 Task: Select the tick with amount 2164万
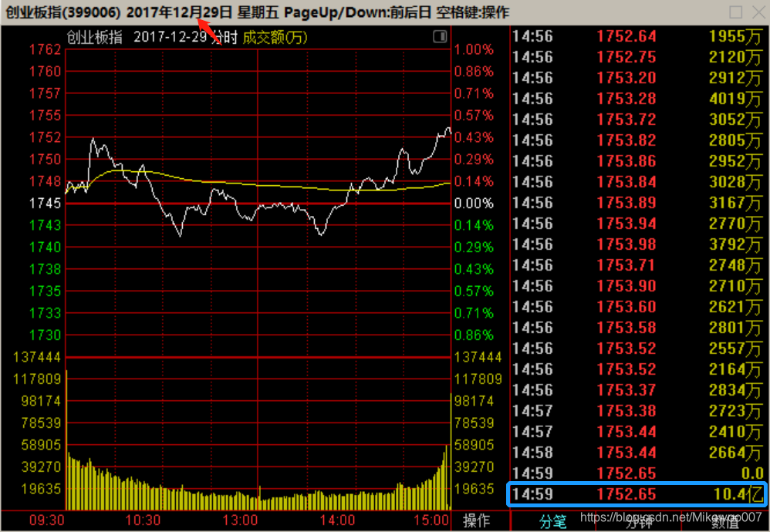[638, 369]
